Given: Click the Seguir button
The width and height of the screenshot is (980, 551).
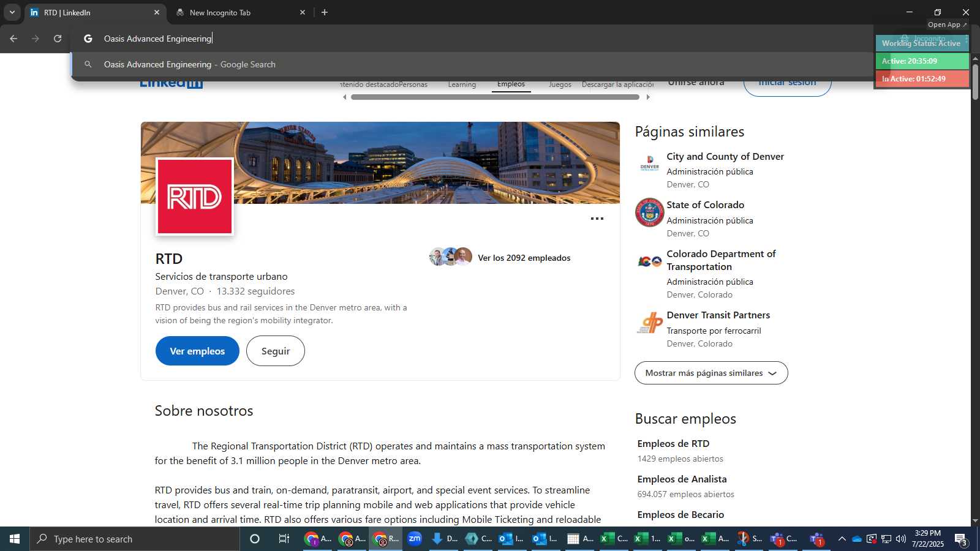Looking at the screenshot, I should click(x=276, y=351).
